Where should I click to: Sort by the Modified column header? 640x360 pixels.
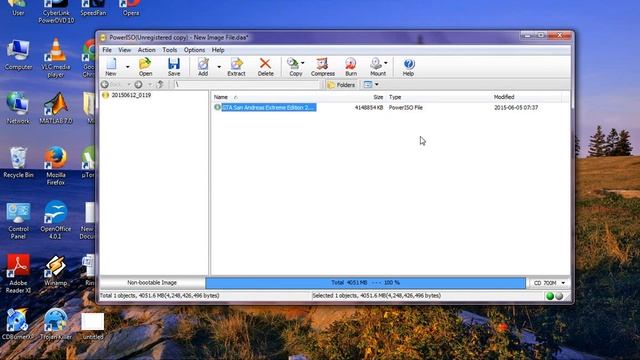504,97
